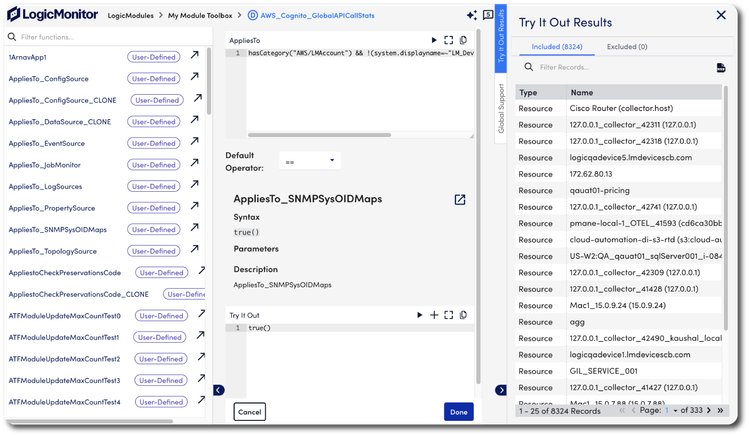Run the AppliesTo expression play icon
The height and width of the screenshot is (436, 749).
tap(433, 40)
